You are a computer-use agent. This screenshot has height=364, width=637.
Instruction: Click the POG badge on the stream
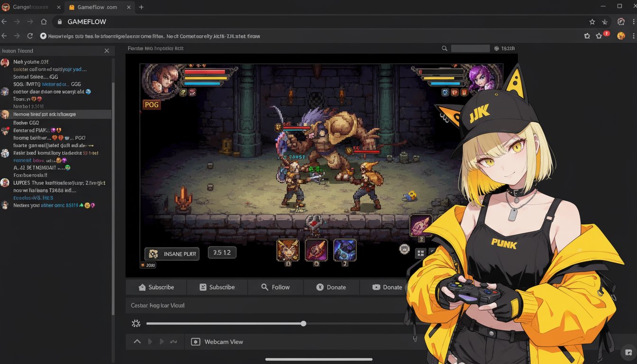(x=152, y=105)
